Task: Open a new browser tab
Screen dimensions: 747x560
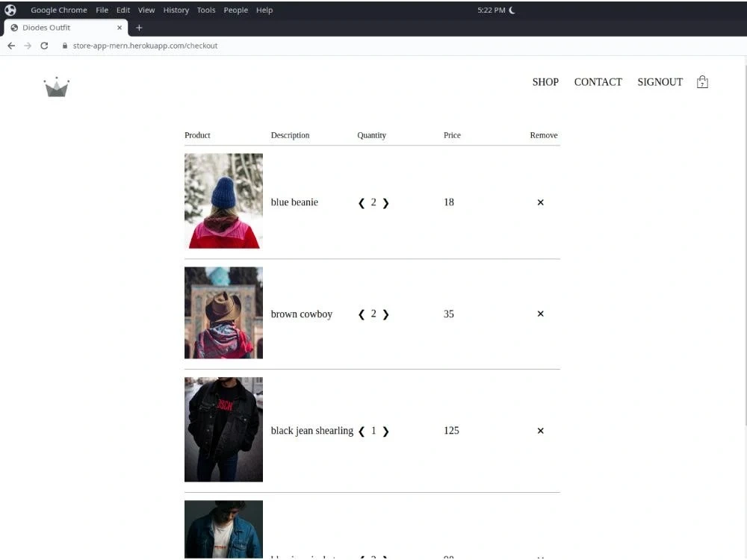Action: (x=139, y=28)
